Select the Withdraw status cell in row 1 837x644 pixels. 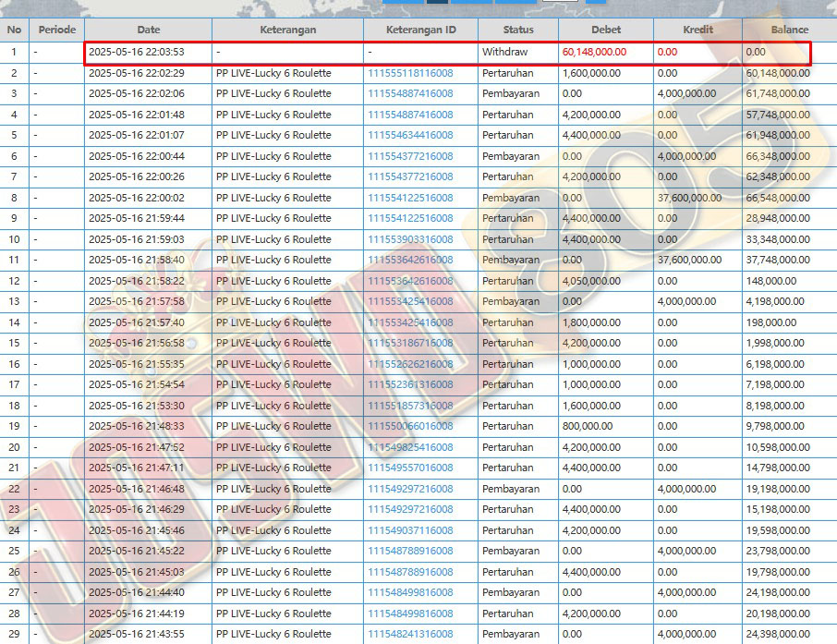click(x=504, y=52)
